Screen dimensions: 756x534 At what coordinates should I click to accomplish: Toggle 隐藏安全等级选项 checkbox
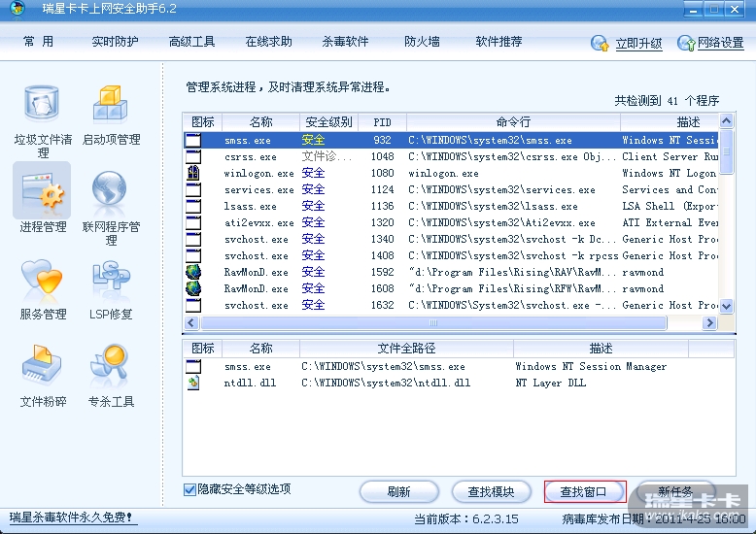pyautogui.click(x=189, y=489)
